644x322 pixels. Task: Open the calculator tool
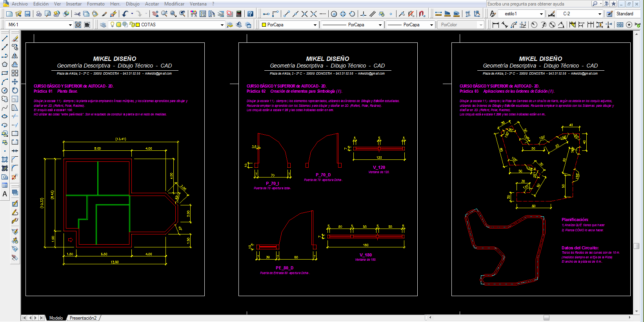point(239,14)
